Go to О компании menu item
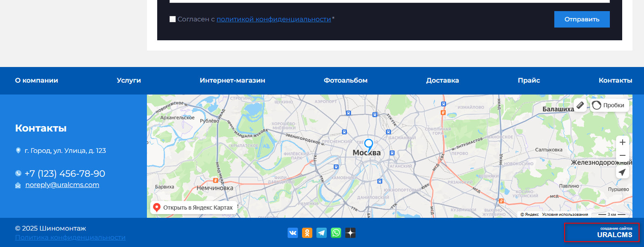The height and width of the screenshot is (247, 644). (x=37, y=81)
